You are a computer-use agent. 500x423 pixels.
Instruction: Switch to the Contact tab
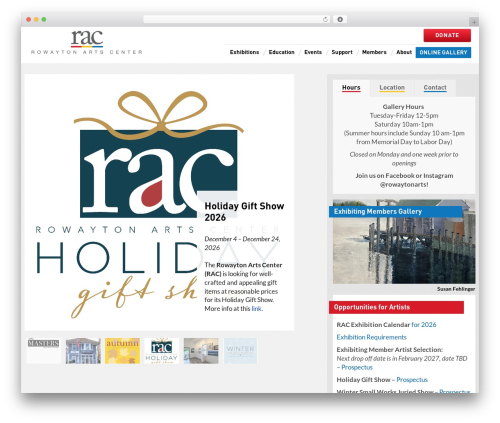435,88
